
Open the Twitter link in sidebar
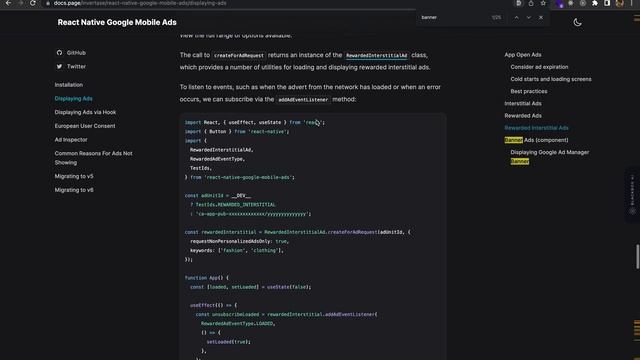click(x=76, y=66)
